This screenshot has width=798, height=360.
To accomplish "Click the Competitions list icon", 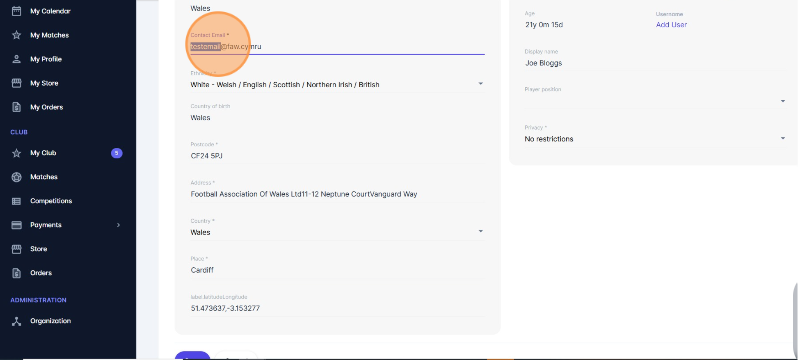I will 16,201.
